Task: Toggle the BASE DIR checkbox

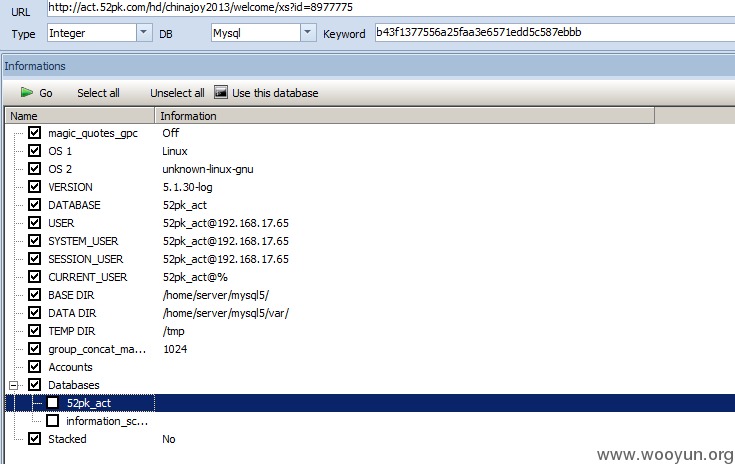Action: (34, 294)
